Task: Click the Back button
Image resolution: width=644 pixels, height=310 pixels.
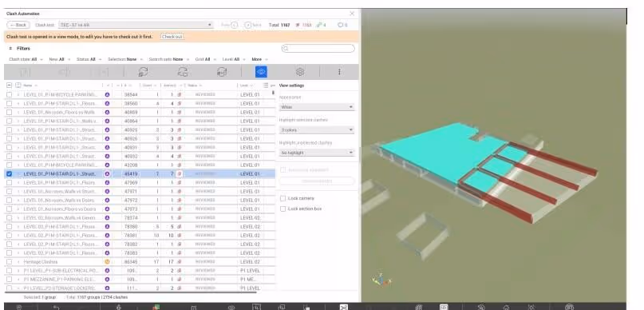Action: [x=18, y=25]
